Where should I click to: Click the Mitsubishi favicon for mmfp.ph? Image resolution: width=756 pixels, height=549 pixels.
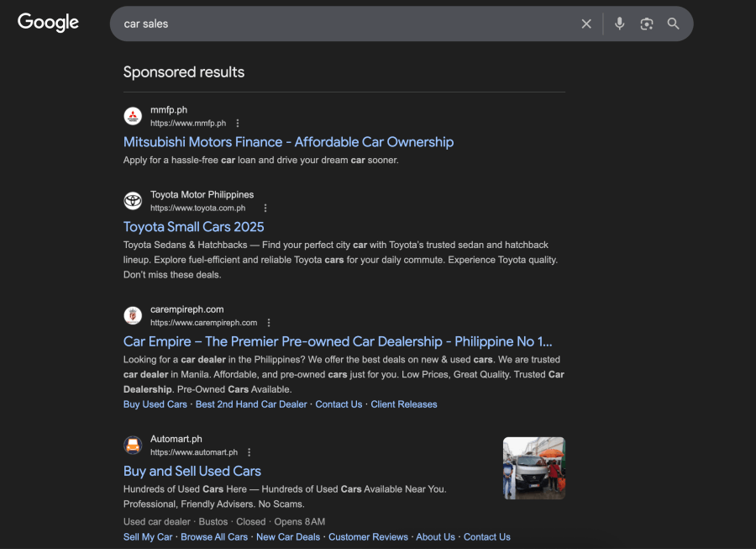[133, 116]
